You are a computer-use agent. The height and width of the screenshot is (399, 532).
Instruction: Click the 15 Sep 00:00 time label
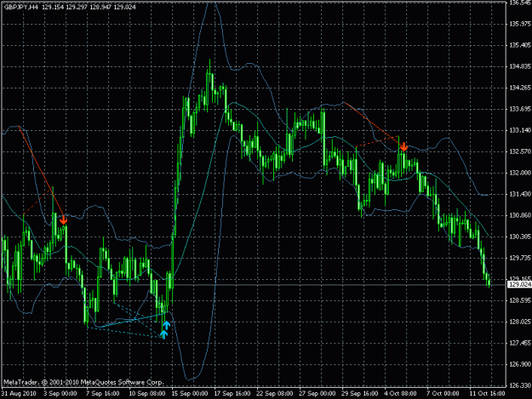(x=189, y=394)
